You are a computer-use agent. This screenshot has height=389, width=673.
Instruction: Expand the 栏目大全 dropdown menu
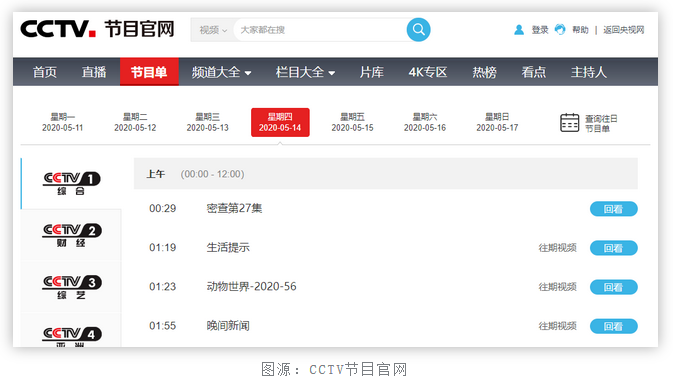pyautogui.click(x=305, y=72)
